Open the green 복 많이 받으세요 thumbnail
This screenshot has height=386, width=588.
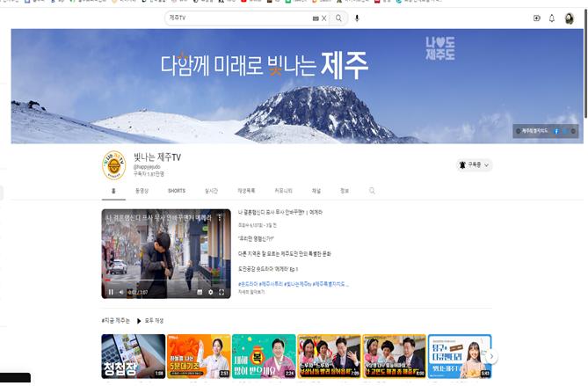(x=264, y=356)
